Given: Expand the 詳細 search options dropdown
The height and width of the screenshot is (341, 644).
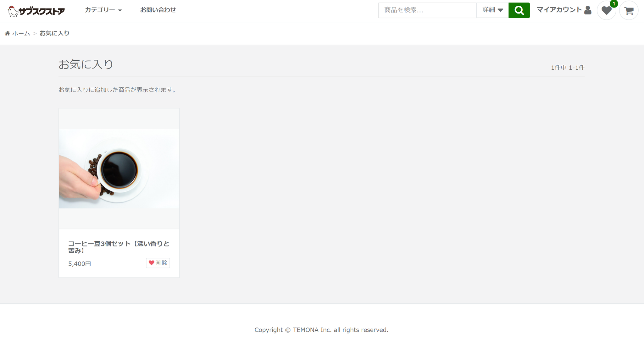Looking at the screenshot, I should (492, 10).
